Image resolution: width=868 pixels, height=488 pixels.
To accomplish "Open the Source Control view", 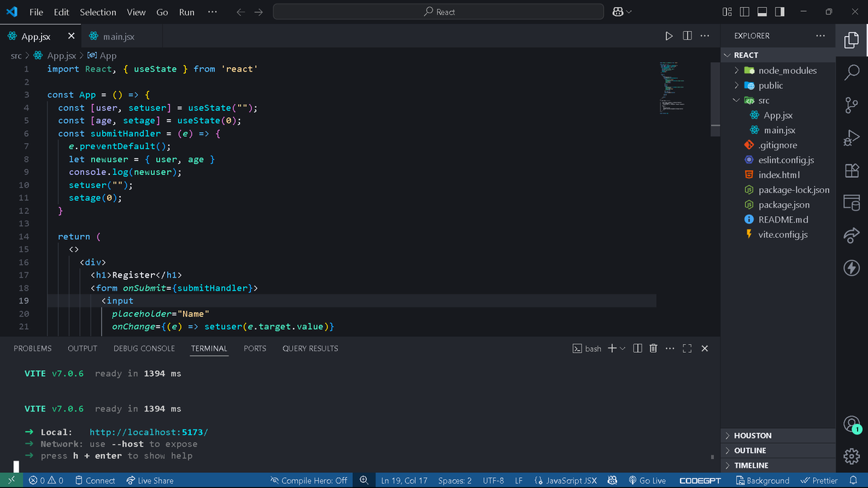I will (851, 104).
